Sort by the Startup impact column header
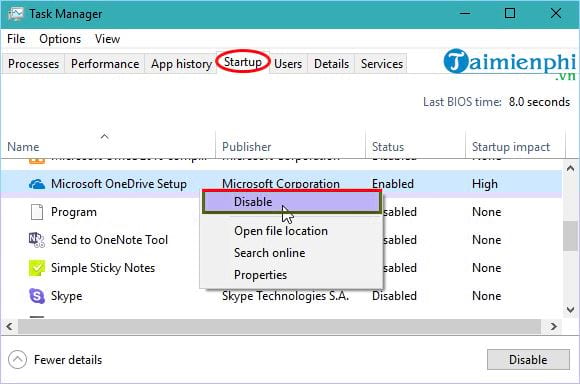This screenshot has height=384, width=580. coord(511,147)
